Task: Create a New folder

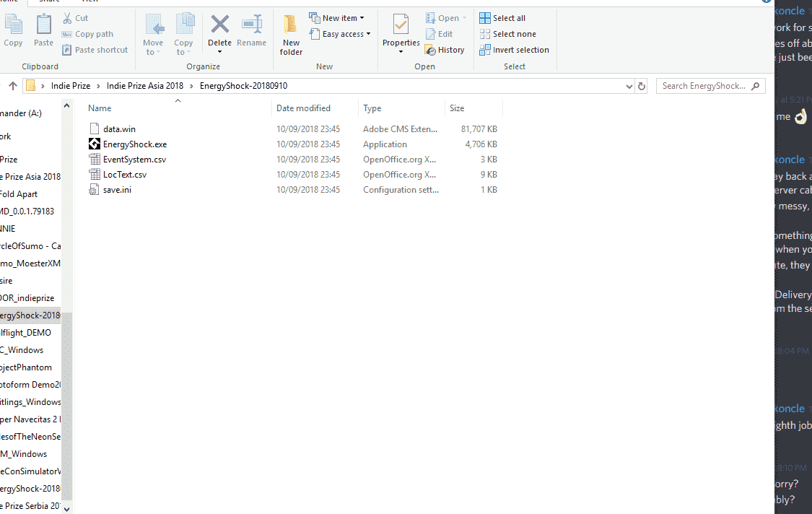Action: coord(291,34)
